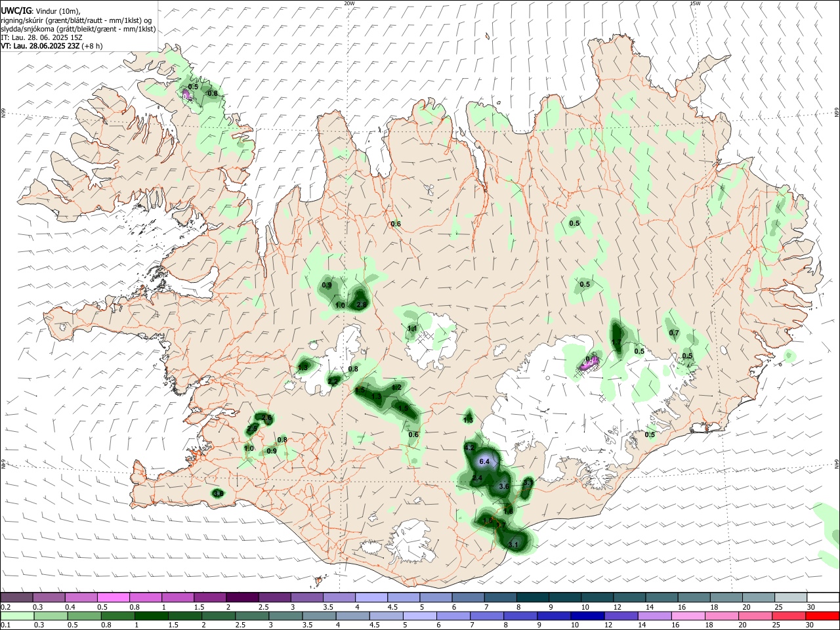This screenshot has width=840, height=630.
Task: Select the white 30 swatch in snow legend
Action: pos(822,598)
